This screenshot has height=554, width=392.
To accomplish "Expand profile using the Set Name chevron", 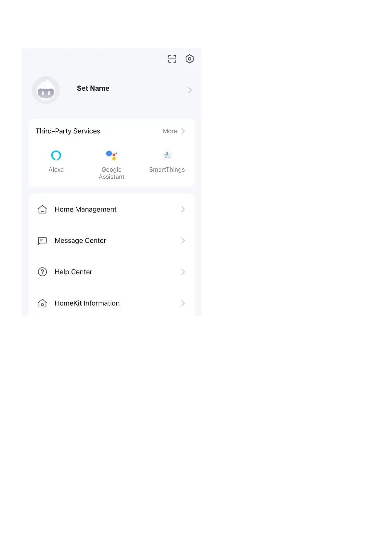I will (190, 90).
